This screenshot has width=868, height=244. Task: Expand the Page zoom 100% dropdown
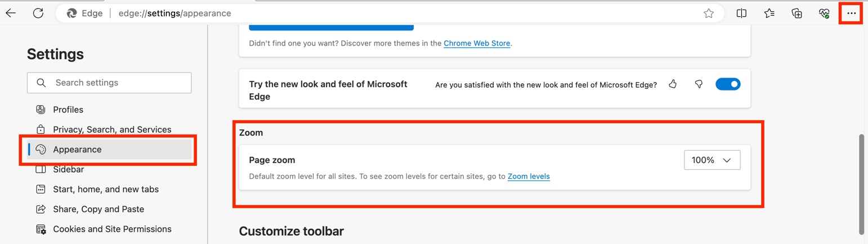[712, 160]
